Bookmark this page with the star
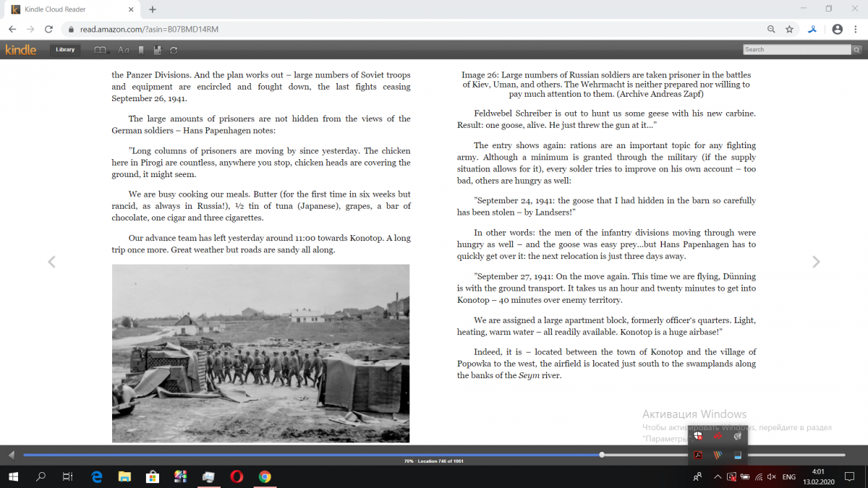This screenshot has height=488, width=868. tap(789, 30)
